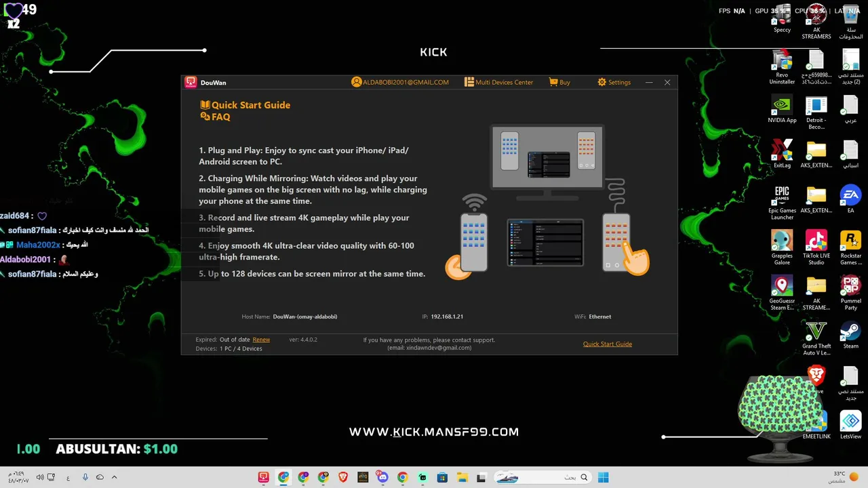Screen dimensions: 868x488
Task: Click the DouWan logo icon in title bar
Action: coord(191,82)
